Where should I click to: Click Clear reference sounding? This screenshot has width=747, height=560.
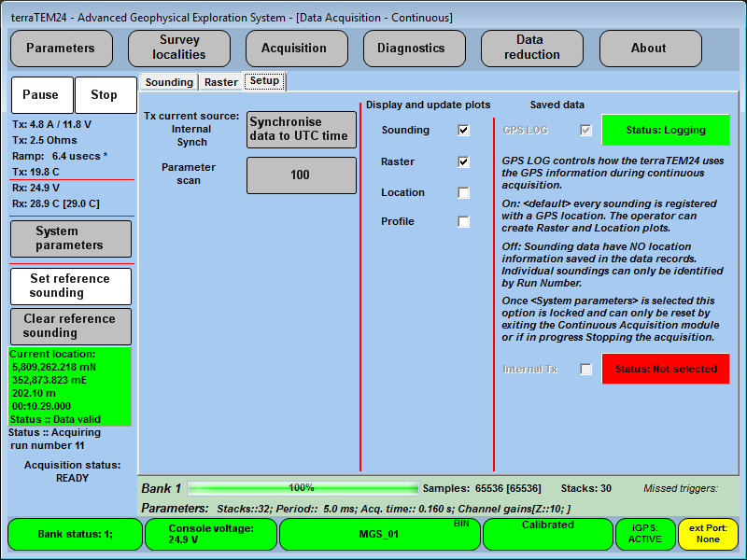tap(71, 326)
